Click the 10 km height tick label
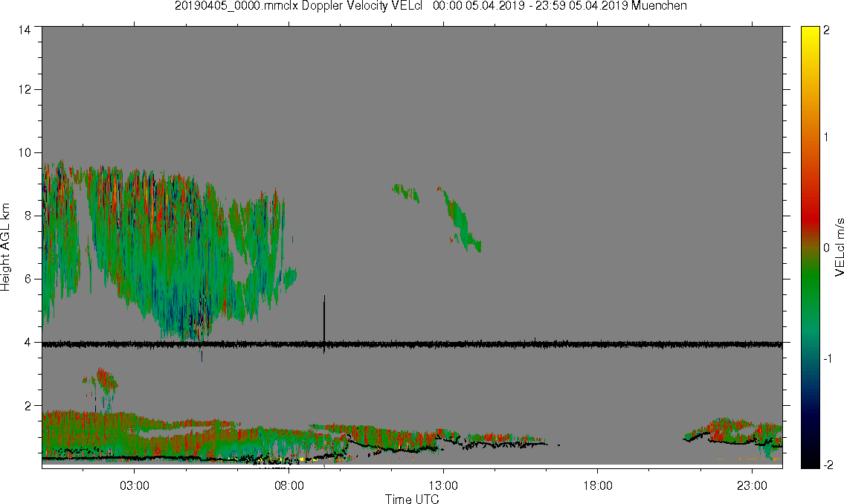Viewport: 844px width, 504px height. 25,152
